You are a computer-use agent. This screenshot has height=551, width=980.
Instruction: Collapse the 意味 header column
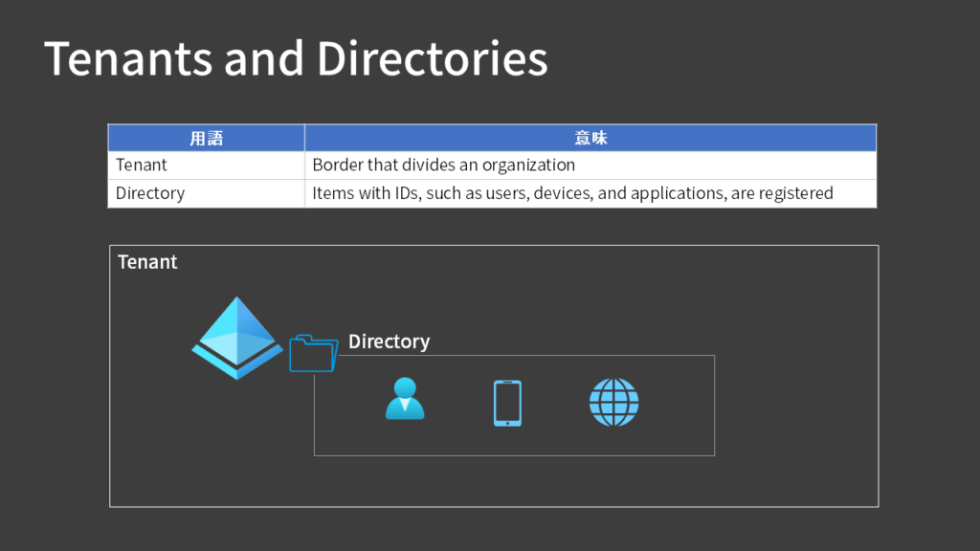[x=590, y=137]
